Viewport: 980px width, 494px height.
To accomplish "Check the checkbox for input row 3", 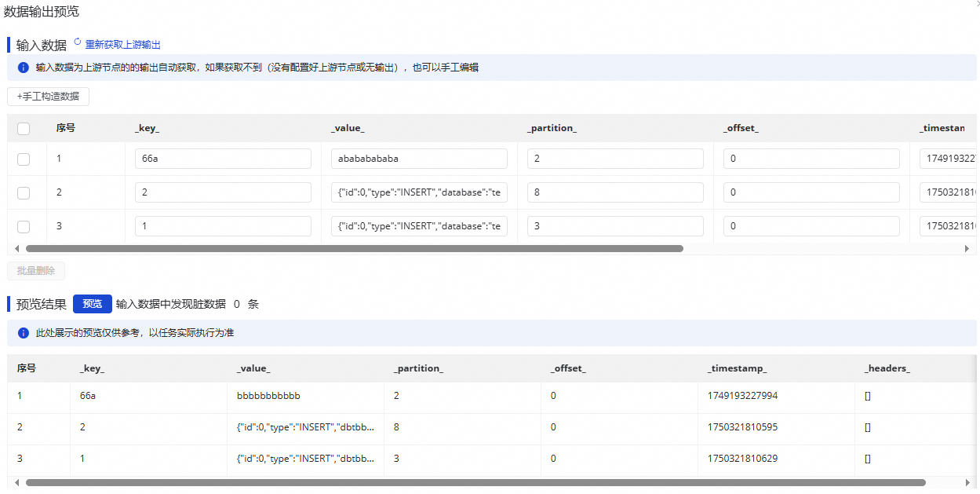I will tap(24, 226).
